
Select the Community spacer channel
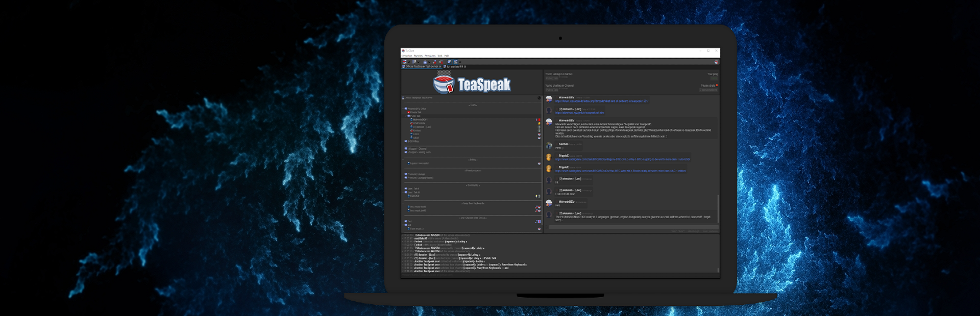pyautogui.click(x=473, y=185)
